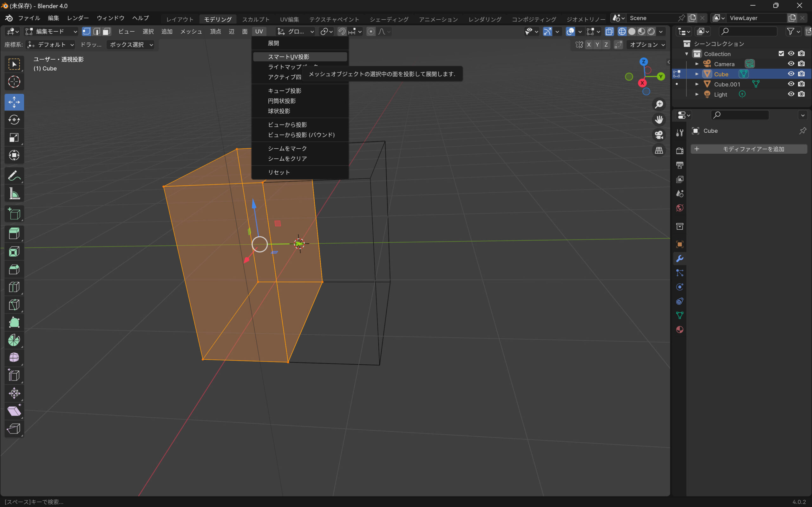Screen dimensions: 812x507
Task: Click the シームをマーク menu entry
Action: [x=287, y=148]
